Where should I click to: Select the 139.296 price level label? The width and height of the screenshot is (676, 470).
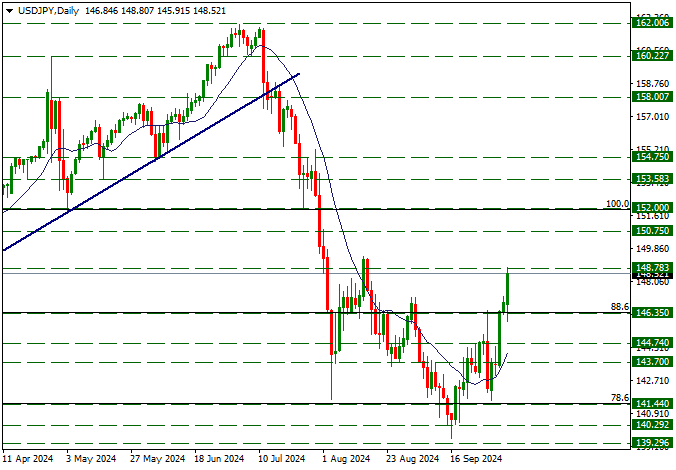click(652, 443)
